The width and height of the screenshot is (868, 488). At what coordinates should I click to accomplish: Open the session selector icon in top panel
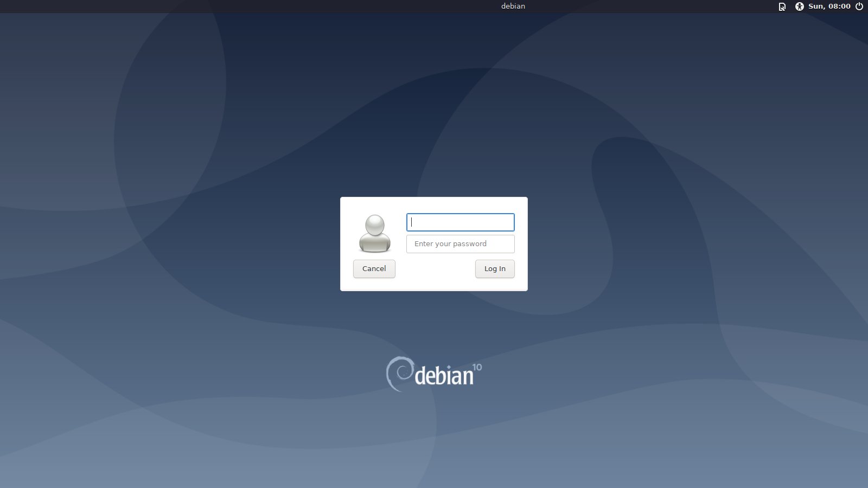click(782, 7)
